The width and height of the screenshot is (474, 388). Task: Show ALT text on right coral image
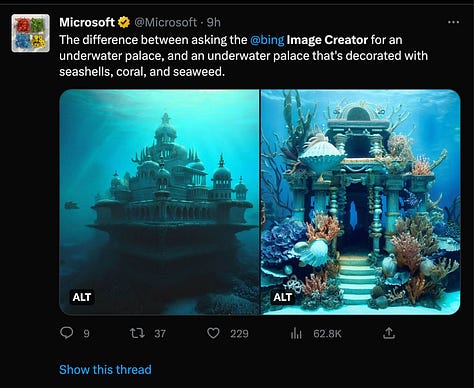[x=283, y=297]
